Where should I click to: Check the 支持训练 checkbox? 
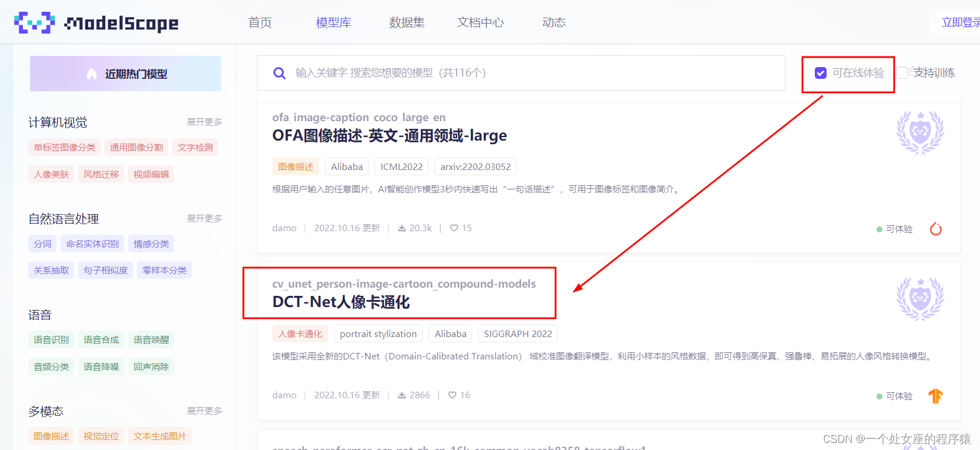[902, 73]
